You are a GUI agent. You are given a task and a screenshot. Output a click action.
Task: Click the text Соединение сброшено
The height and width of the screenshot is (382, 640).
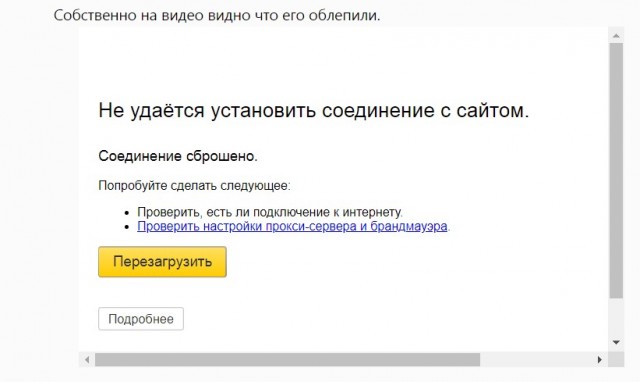tap(178, 156)
